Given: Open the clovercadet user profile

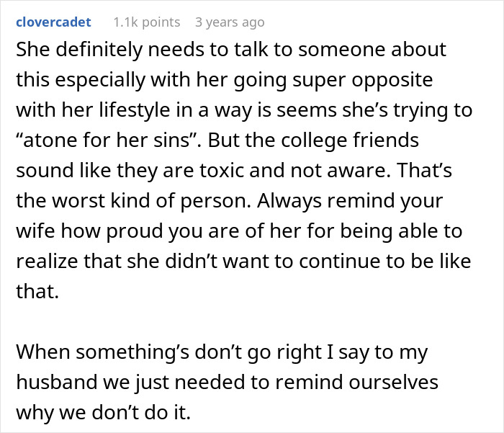Looking at the screenshot, I should pos(53,22).
